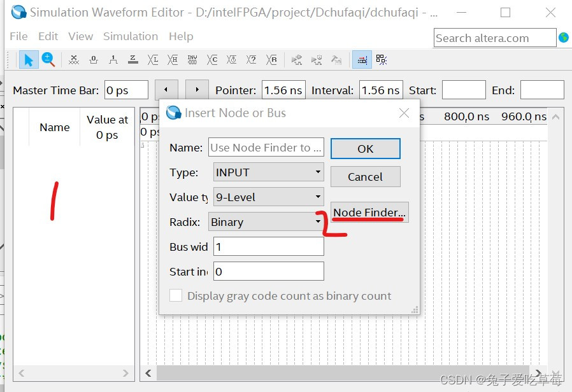Open the Value type dropdown showing 9-Level

(x=269, y=197)
